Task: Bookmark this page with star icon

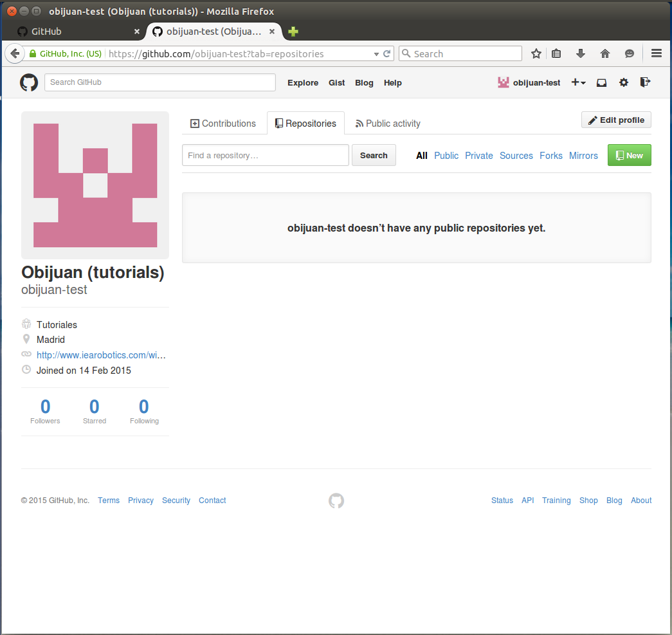Action: (536, 54)
